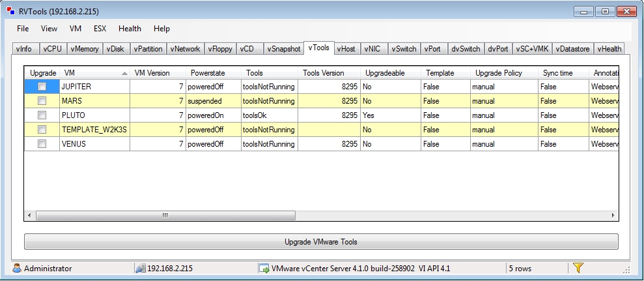
Task: Open the Health menu
Action: (130, 29)
